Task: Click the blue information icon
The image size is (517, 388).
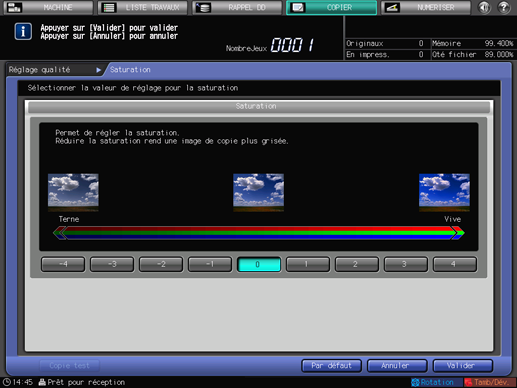Action: (23, 32)
